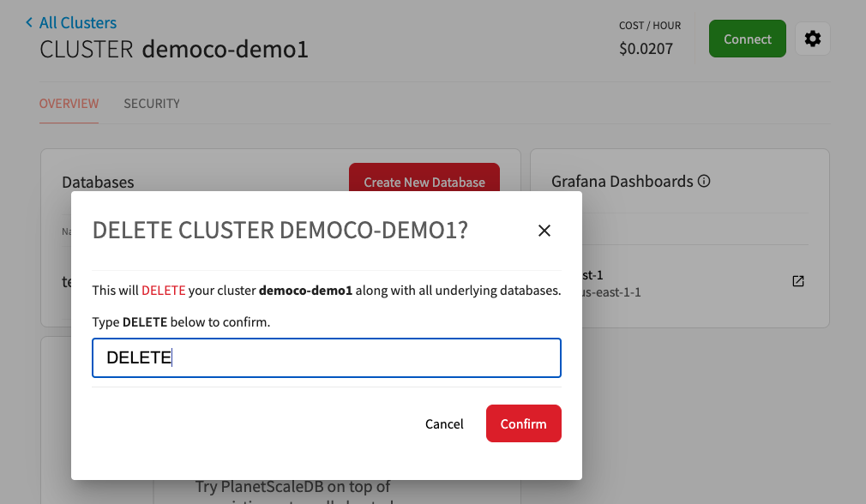Show Grafana Dashboards info icon
This screenshot has height=504, width=866.
click(704, 181)
